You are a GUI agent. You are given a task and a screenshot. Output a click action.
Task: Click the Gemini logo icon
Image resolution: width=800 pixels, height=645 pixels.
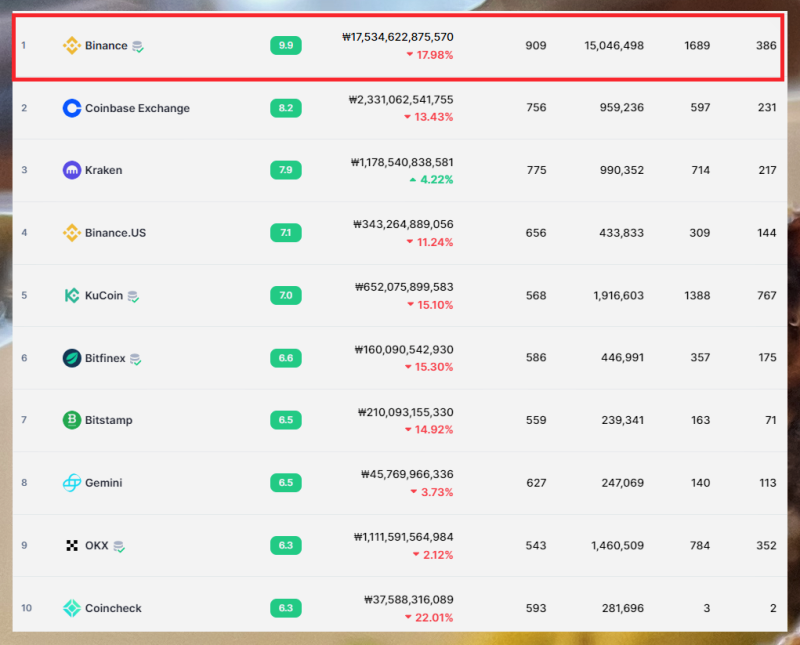[x=71, y=483]
